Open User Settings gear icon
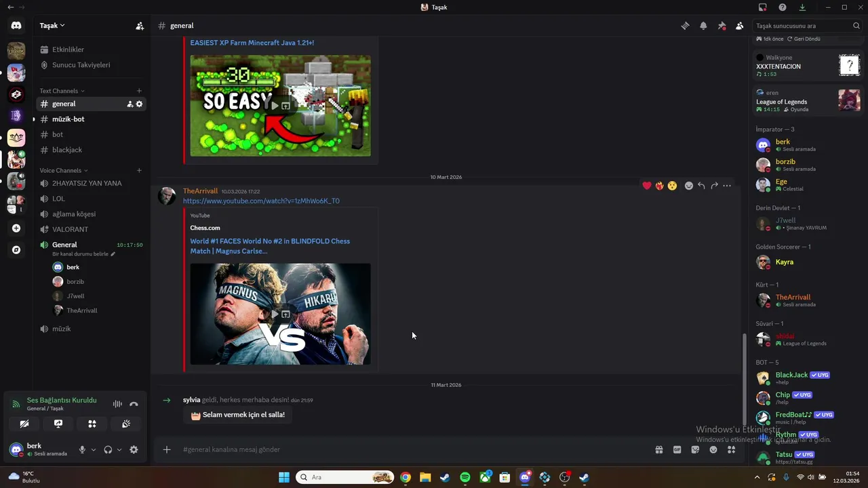Viewport: 868px width, 488px height. pos(134,449)
